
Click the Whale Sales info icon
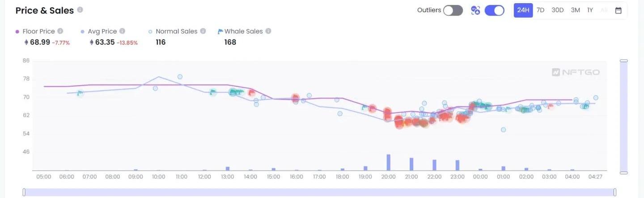click(x=268, y=31)
